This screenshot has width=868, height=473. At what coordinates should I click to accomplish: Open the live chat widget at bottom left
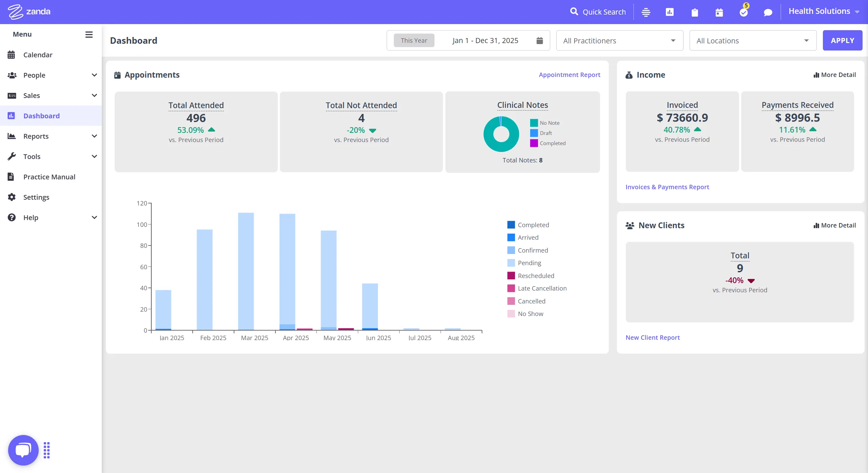[23, 450]
